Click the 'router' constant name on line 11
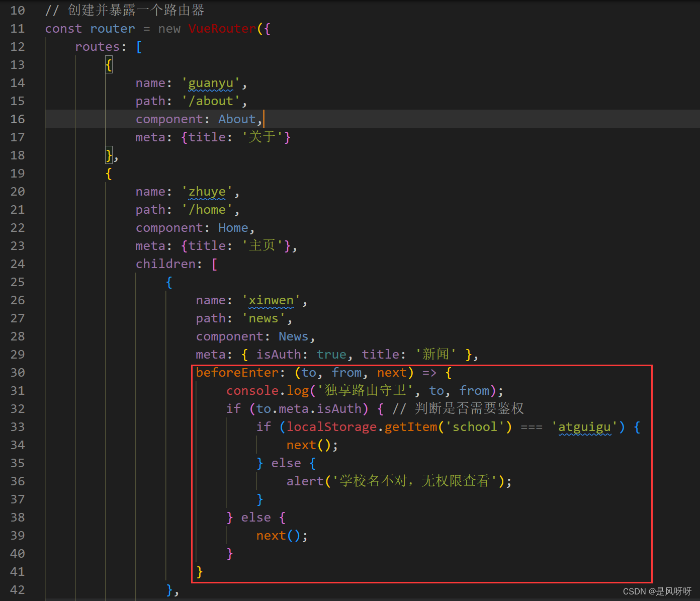 pyautogui.click(x=113, y=29)
